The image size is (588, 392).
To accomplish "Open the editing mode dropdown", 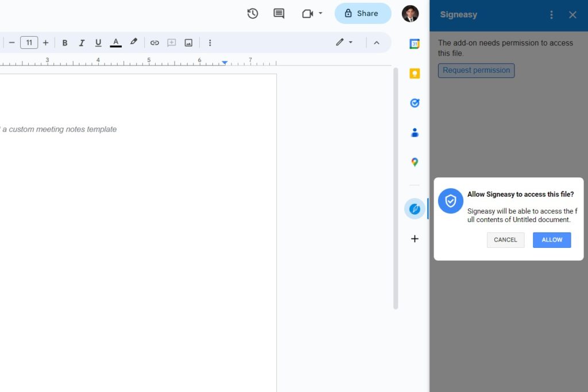I will pos(345,42).
